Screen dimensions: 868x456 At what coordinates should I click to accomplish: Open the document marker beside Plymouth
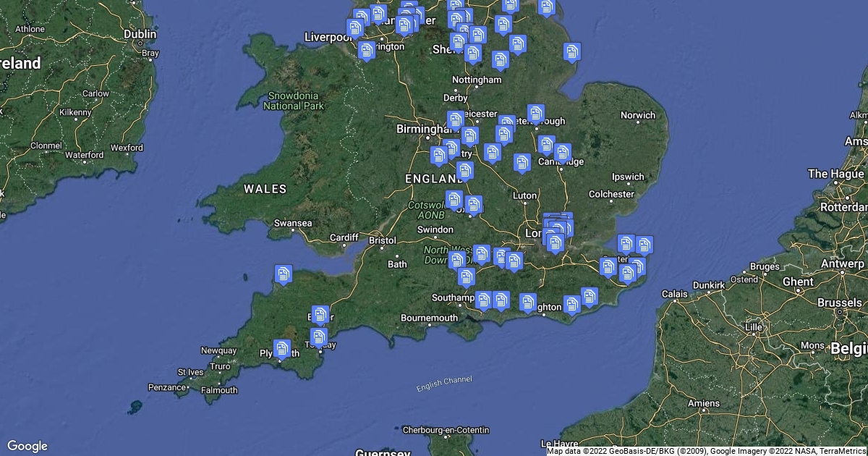coord(282,349)
